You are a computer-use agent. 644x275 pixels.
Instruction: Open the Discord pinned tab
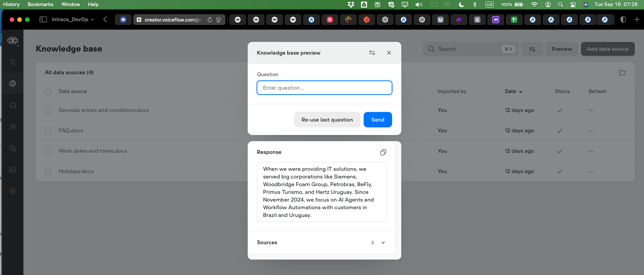pyautogui.click(x=123, y=20)
